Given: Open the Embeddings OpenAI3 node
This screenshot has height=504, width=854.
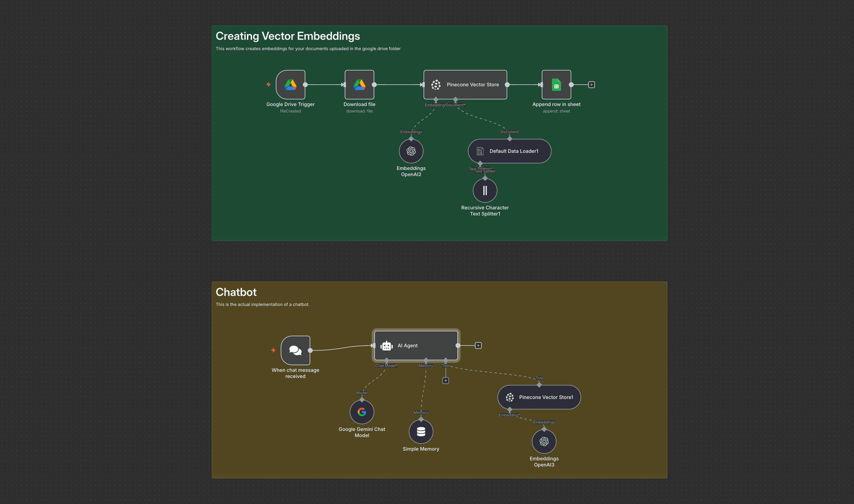Looking at the screenshot, I should (x=544, y=441).
